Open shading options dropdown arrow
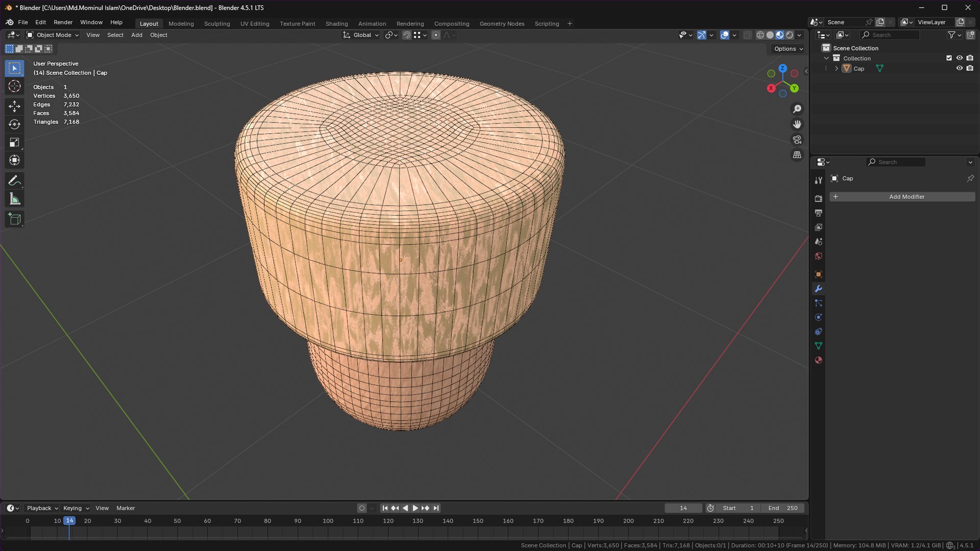The height and width of the screenshot is (551, 980). coord(799,35)
